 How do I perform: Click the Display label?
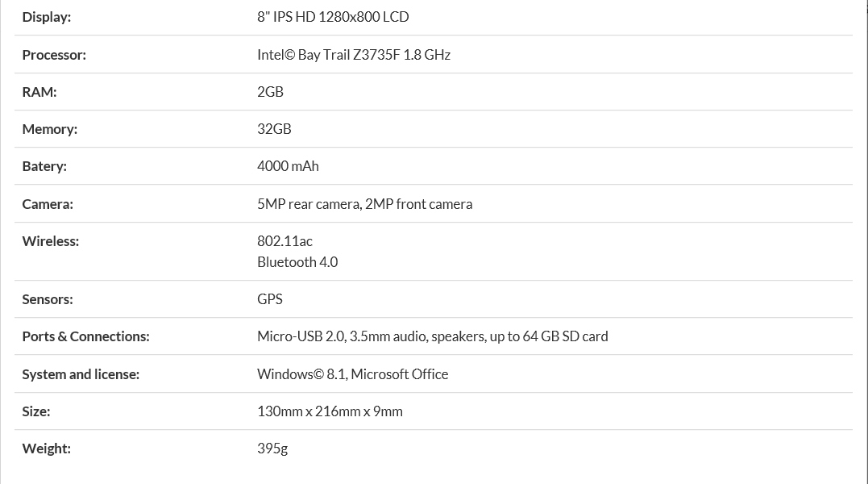point(47,17)
